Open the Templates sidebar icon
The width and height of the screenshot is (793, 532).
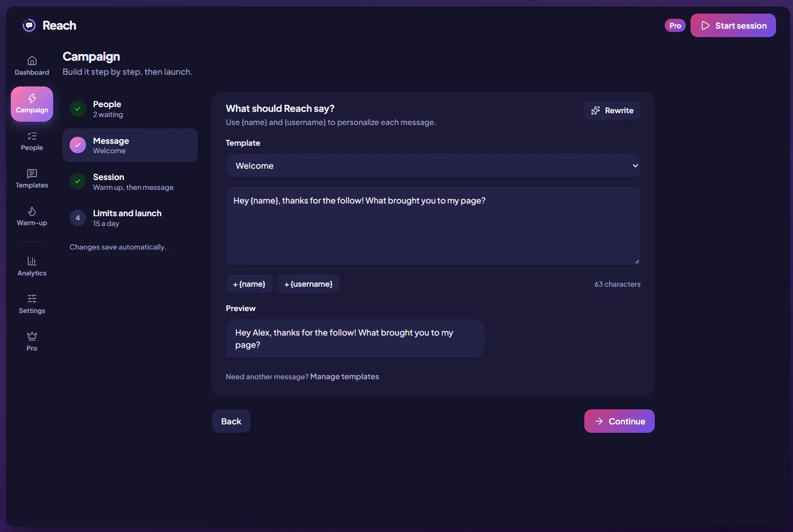coord(32,173)
